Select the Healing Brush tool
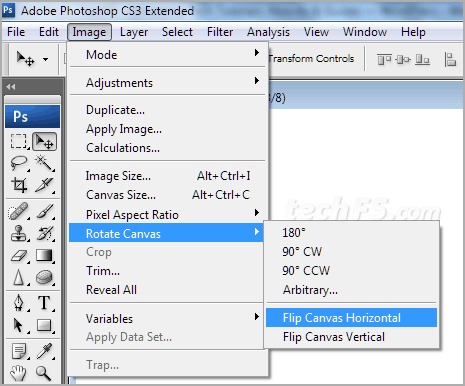This screenshot has height=386, width=465. (19, 211)
